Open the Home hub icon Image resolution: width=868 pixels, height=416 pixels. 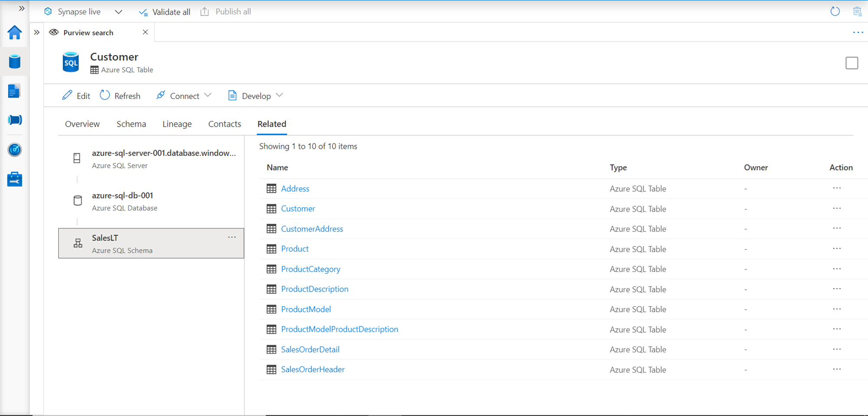coord(15,33)
